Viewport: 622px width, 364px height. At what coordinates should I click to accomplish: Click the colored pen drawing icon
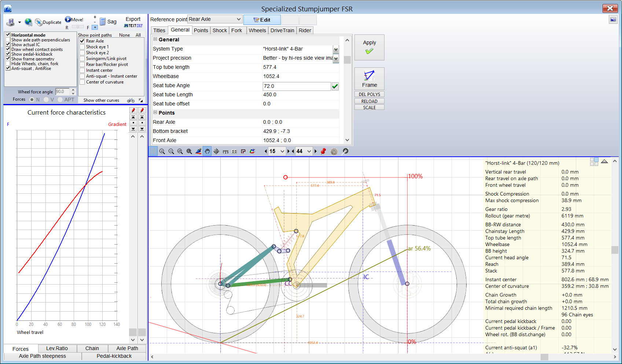coord(198,151)
